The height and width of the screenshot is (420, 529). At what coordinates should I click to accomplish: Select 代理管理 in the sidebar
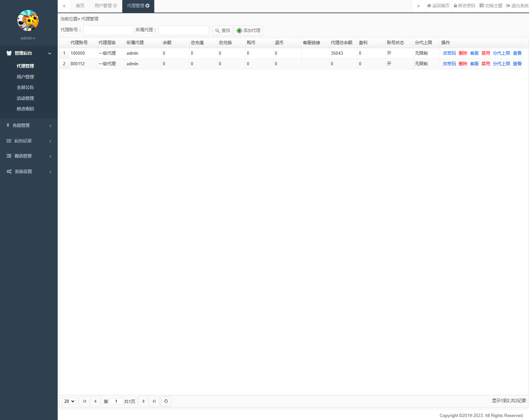25,66
